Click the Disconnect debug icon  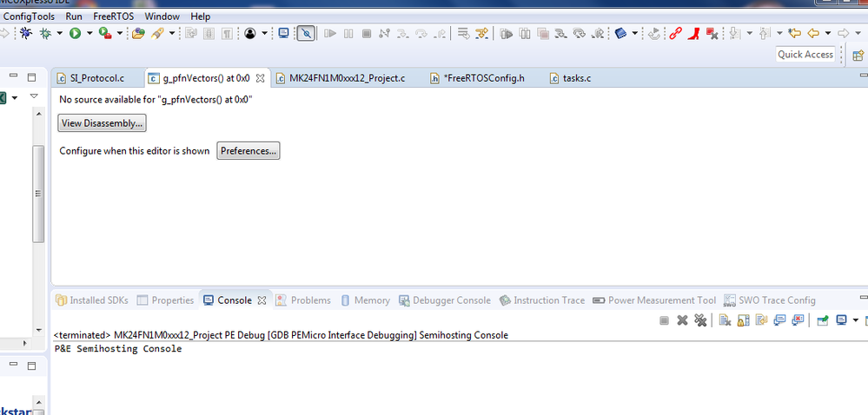pyautogui.click(x=385, y=34)
